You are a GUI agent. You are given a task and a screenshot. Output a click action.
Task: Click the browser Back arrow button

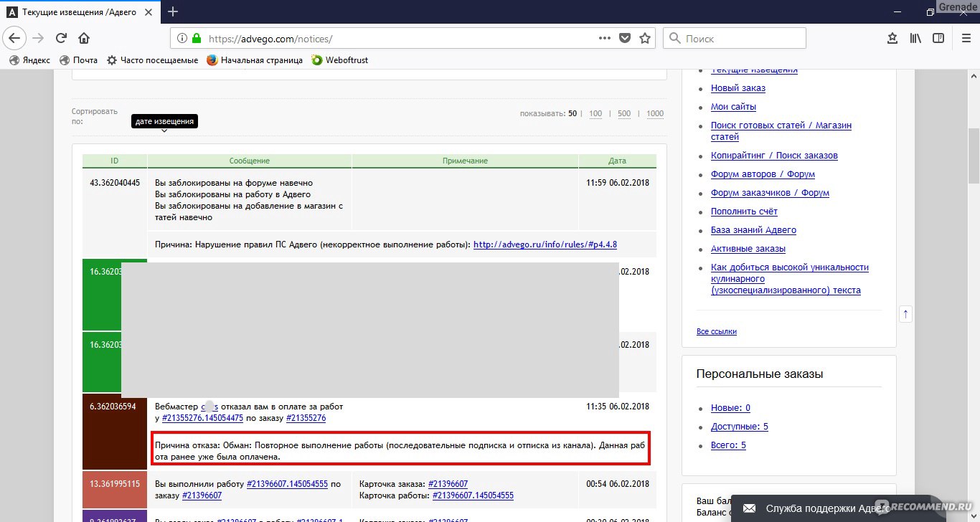tap(15, 38)
